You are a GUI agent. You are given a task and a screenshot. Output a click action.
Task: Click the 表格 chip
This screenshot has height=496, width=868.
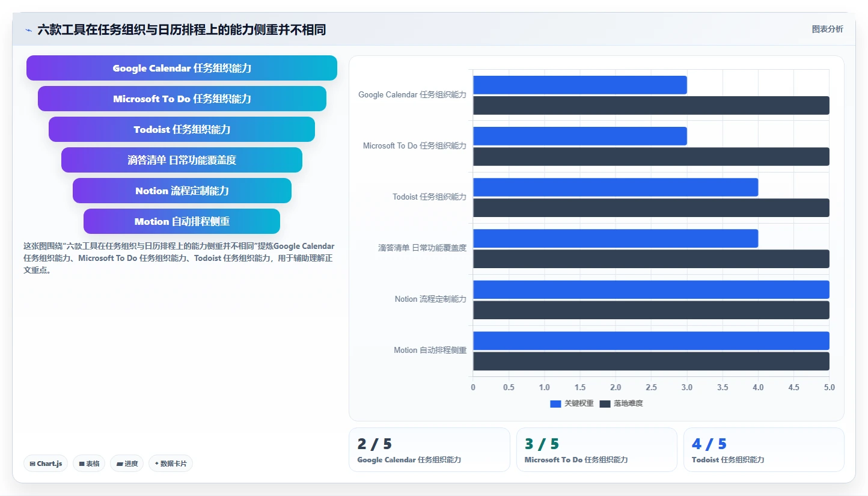click(89, 464)
